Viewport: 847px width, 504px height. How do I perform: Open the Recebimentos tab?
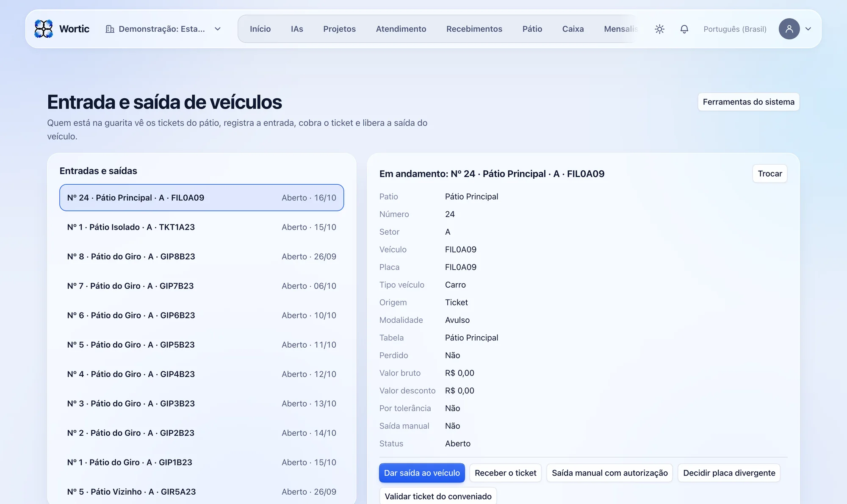[x=474, y=29]
